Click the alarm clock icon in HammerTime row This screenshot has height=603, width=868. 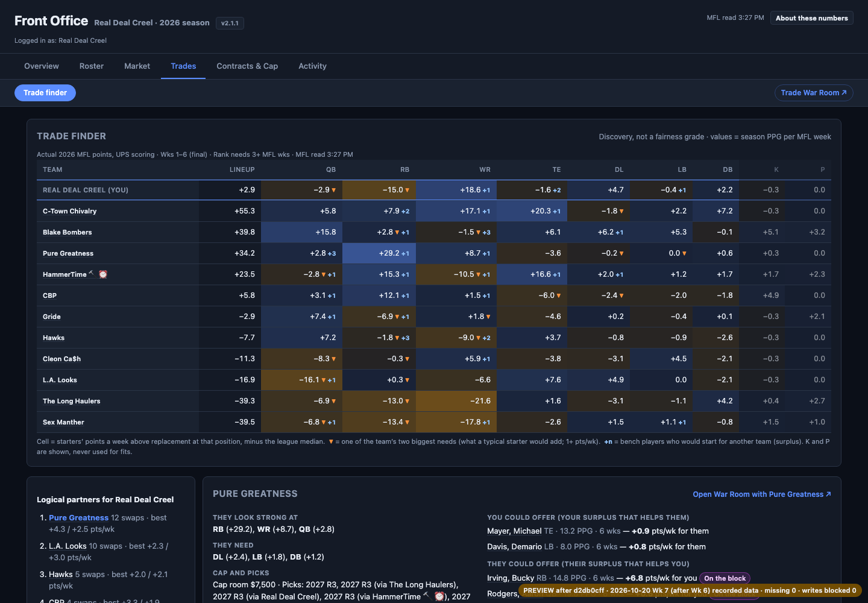[103, 274]
